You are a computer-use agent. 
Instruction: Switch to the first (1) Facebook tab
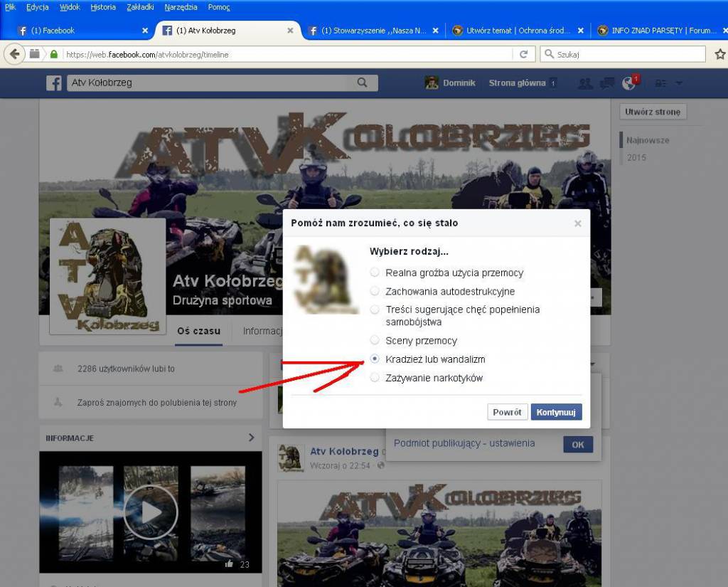coord(82,31)
